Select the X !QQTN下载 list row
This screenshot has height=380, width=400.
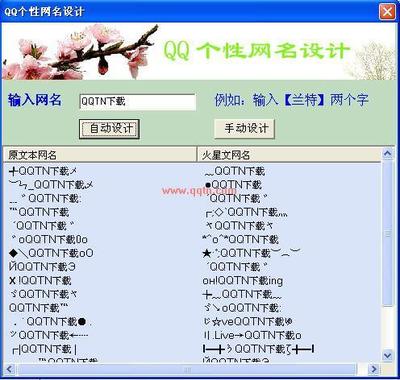coord(40,281)
